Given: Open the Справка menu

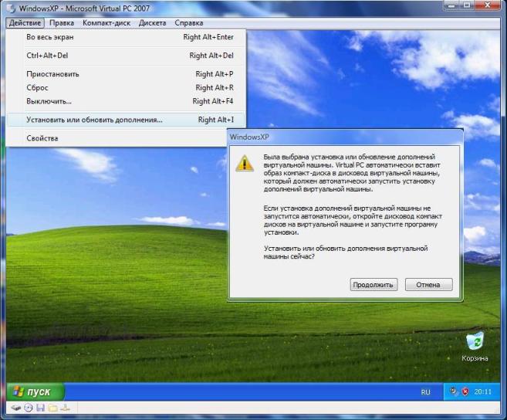Looking at the screenshot, I should tap(189, 23).
